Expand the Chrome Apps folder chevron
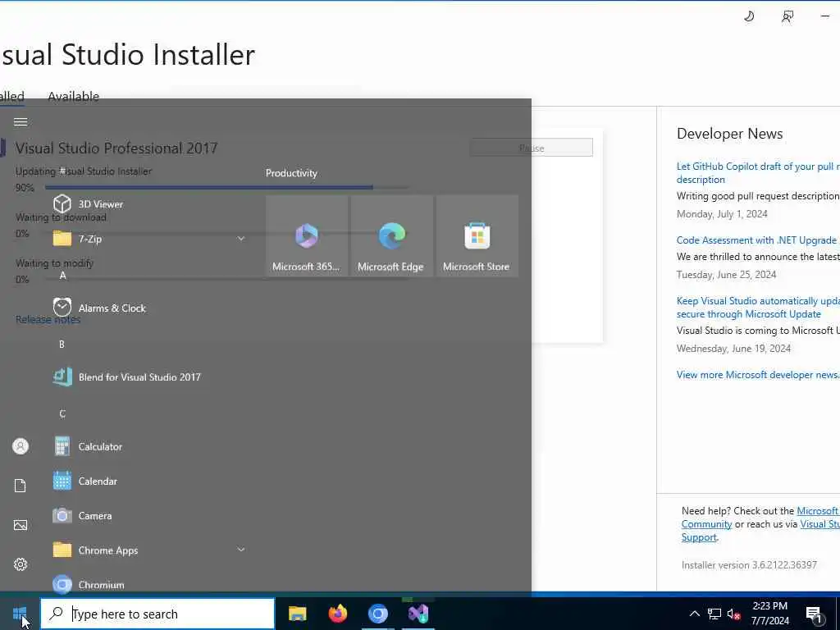This screenshot has width=840, height=630. click(x=241, y=550)
